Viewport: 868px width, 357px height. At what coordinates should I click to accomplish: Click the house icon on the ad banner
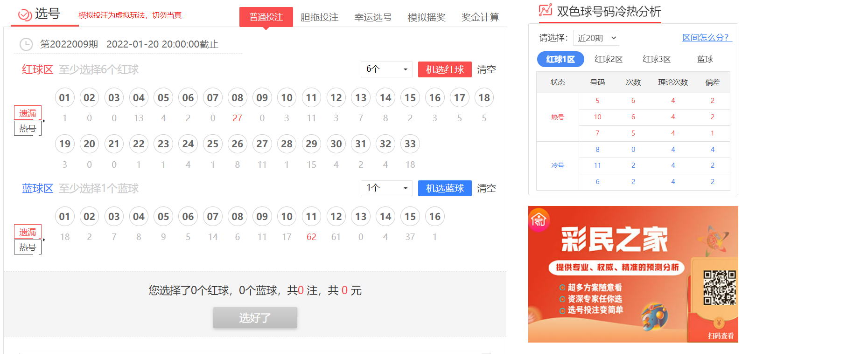[x=539, y=219]
